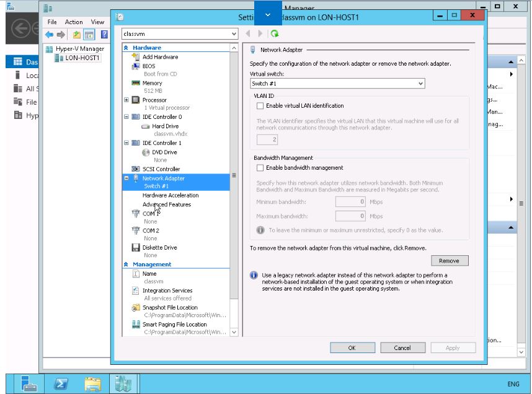Click the Memory chip icon
The image size is (532, 394).
point(136,83)
